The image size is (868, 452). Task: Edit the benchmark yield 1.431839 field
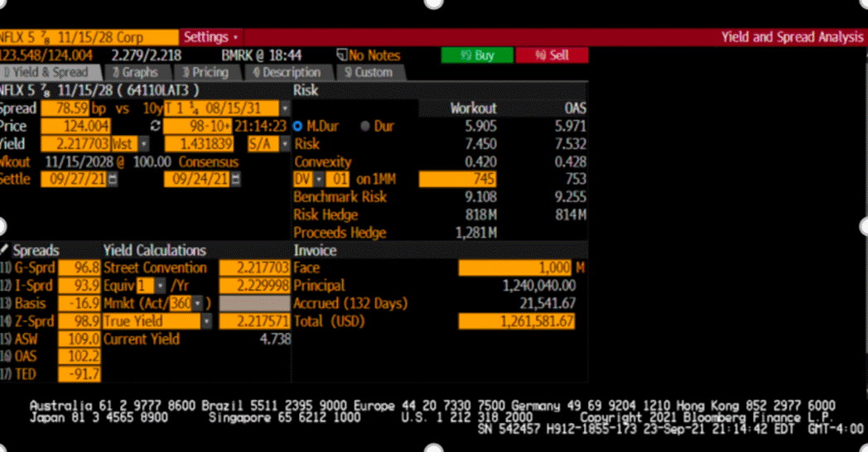tap(199, 144)
